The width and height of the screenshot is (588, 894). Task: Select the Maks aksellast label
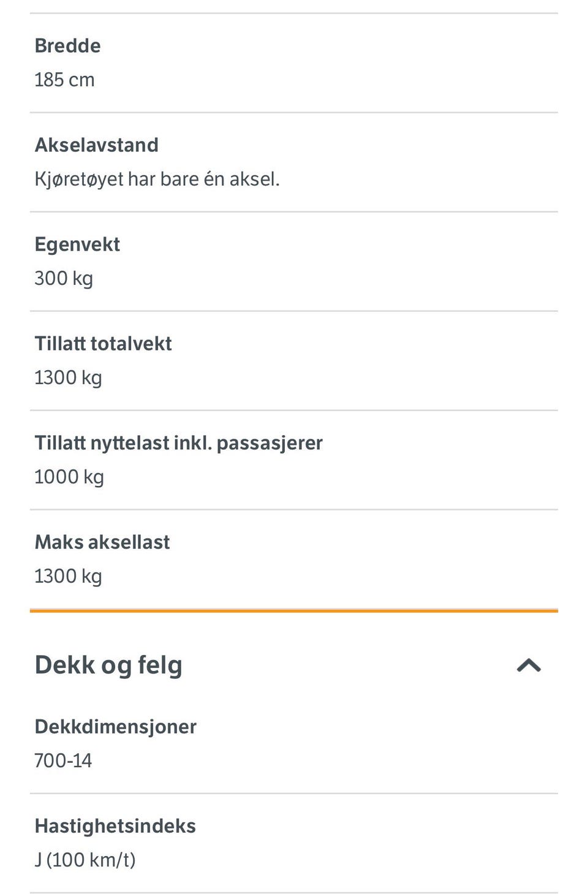[x=102, y=542]
